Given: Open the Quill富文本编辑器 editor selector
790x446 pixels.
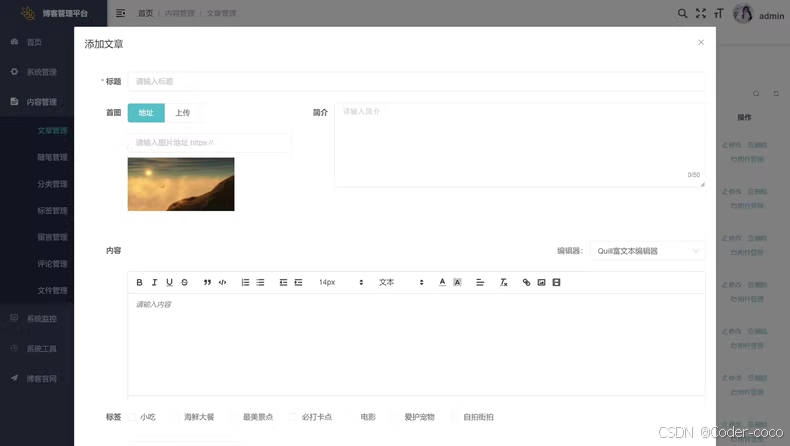Looking at the screenshot, I should (x=647, y=251).
